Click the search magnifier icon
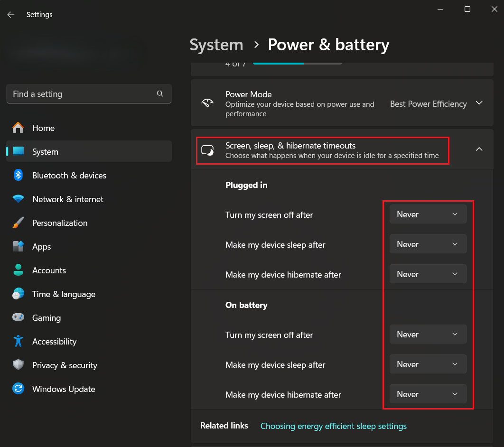Image resolution: width=504 pixels, height=447 pixels. (160, 94)
